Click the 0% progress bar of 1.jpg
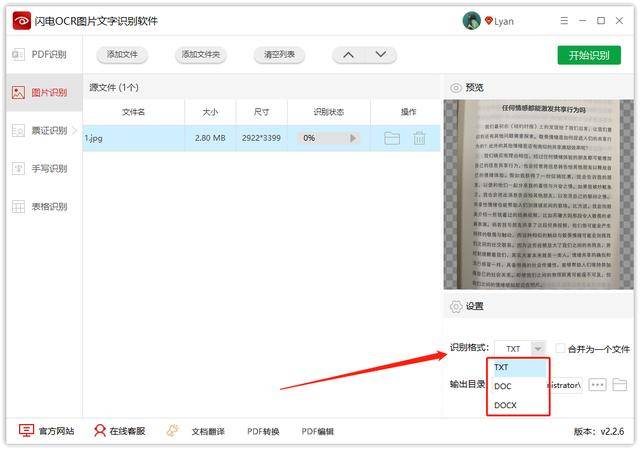 [x=328, y=138]
